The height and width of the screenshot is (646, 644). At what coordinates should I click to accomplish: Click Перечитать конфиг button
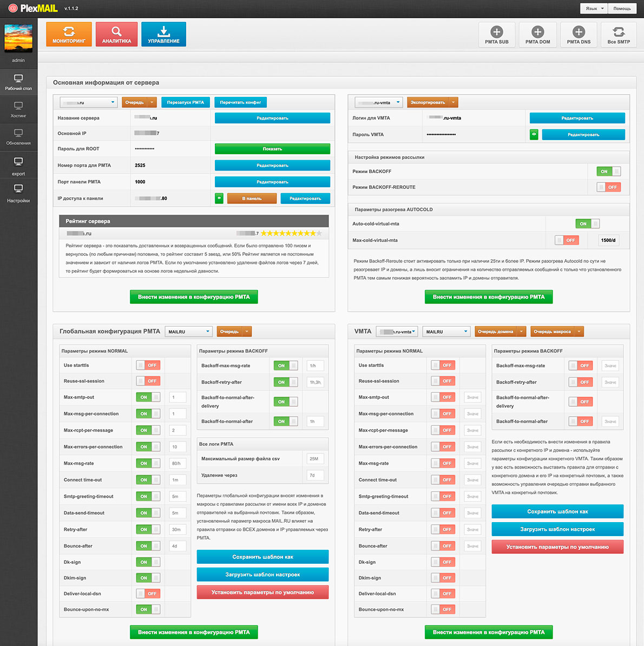coord(241,102)
